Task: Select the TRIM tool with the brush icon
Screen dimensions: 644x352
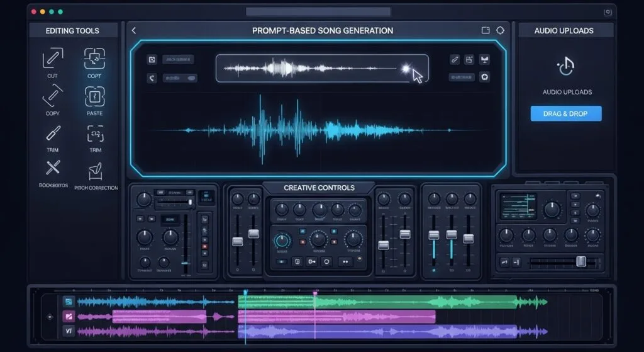Action: (x=53, y=133)
